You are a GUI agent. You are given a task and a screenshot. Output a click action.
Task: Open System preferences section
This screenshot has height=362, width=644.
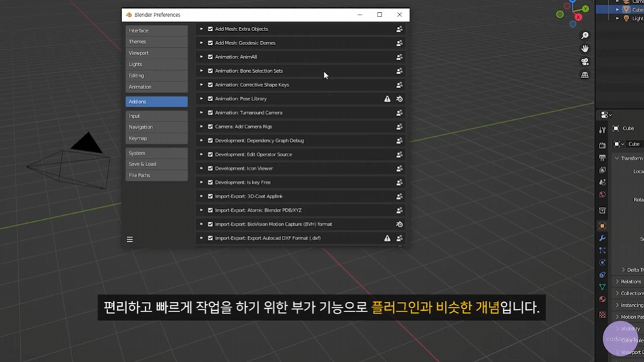pyautogui.click(x=156, y=153)
